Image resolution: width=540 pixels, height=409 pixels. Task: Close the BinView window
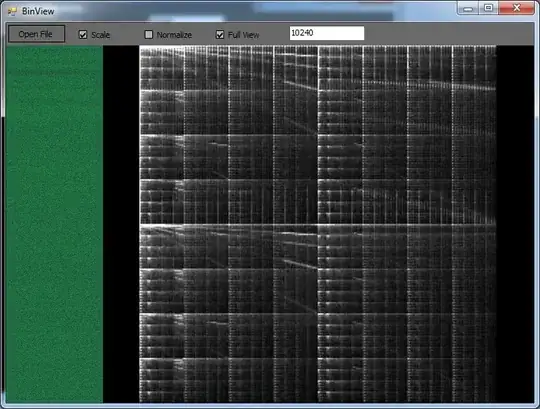point(516,8)
